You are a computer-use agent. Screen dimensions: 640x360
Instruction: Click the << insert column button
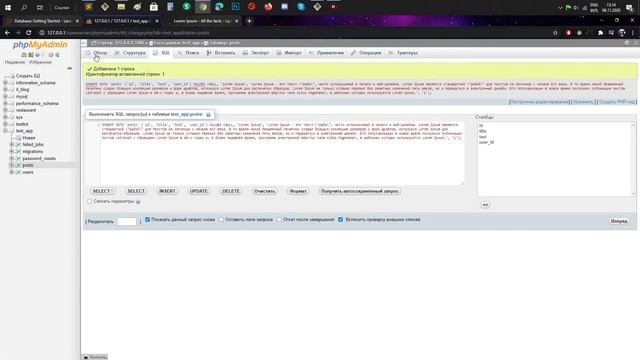click(x=485, y=205)
